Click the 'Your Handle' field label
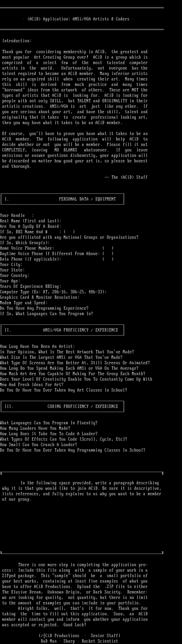 (12, 215)
